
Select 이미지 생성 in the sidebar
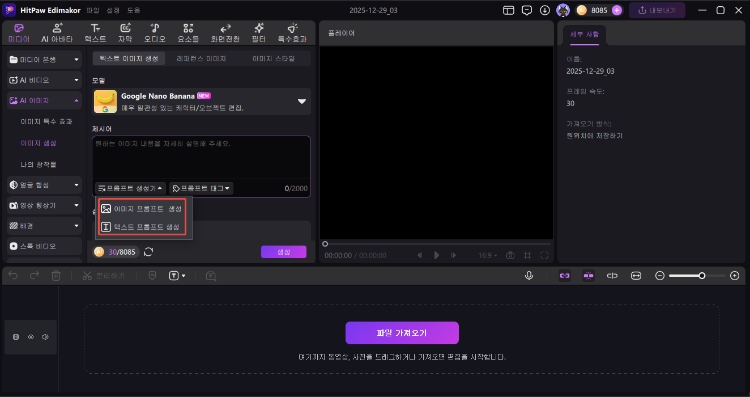click(38, 143)
